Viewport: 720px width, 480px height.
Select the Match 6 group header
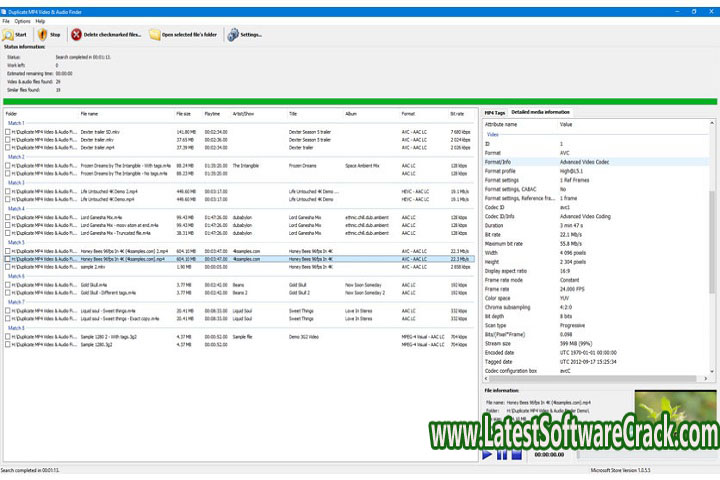click(16, 276)
